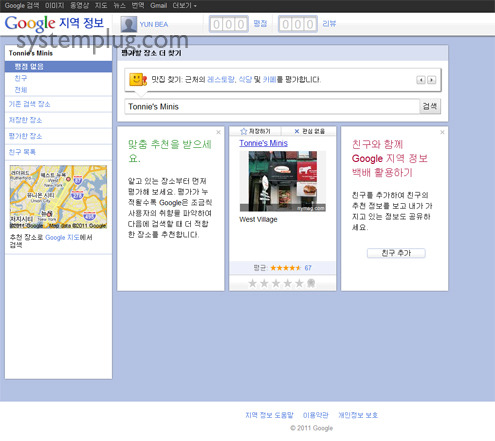Open the 더보기 dropdown in the top bar

[184, 6]
